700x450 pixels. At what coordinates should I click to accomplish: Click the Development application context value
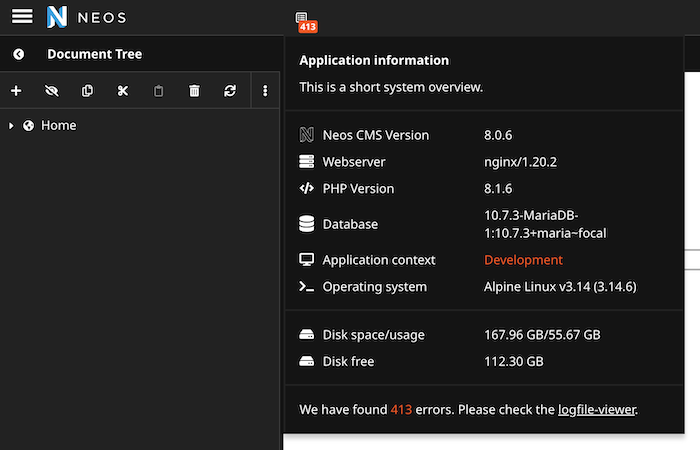pyautogui.click(x=523, y=260)
